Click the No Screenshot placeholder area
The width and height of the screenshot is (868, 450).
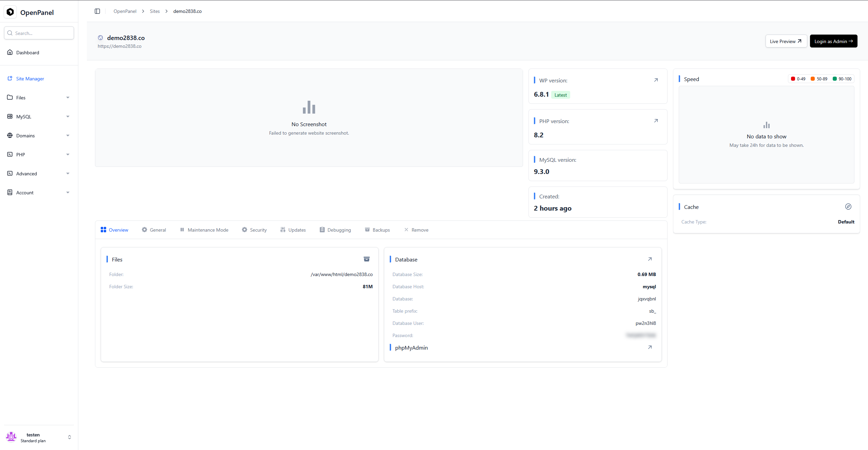309,118
